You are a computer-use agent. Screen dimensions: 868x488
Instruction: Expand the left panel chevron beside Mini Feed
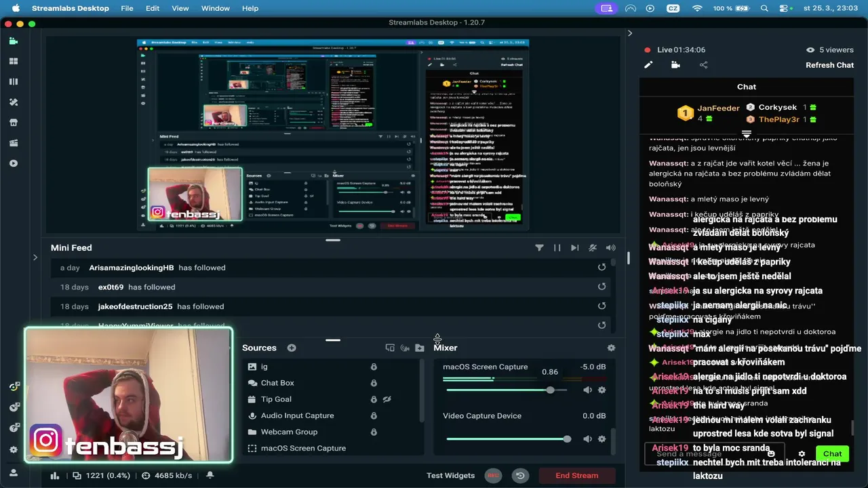click(x=35, y=257)
